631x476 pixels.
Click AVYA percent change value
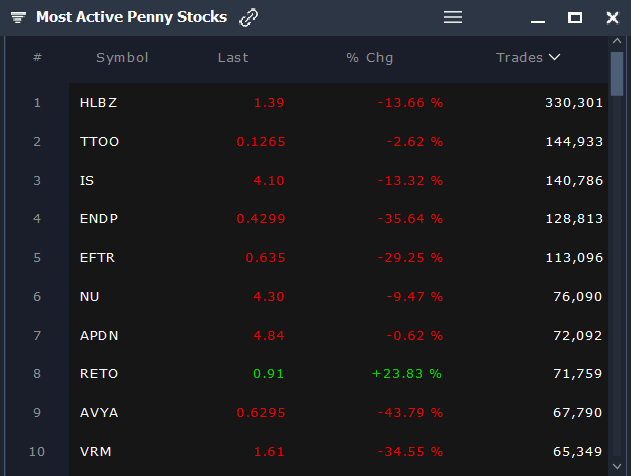coord(410,412)
